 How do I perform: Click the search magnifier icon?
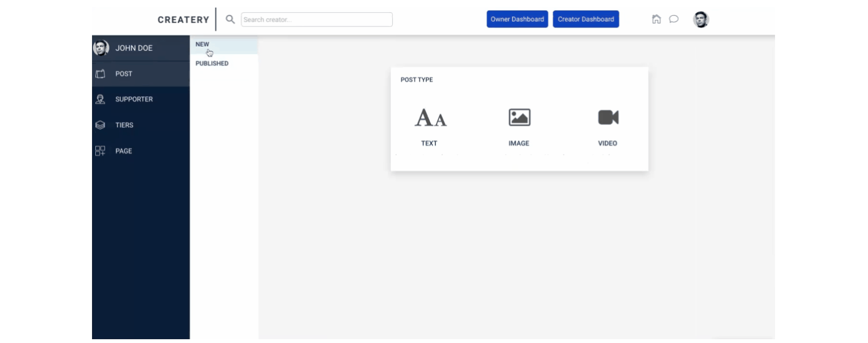pos(230,19)
